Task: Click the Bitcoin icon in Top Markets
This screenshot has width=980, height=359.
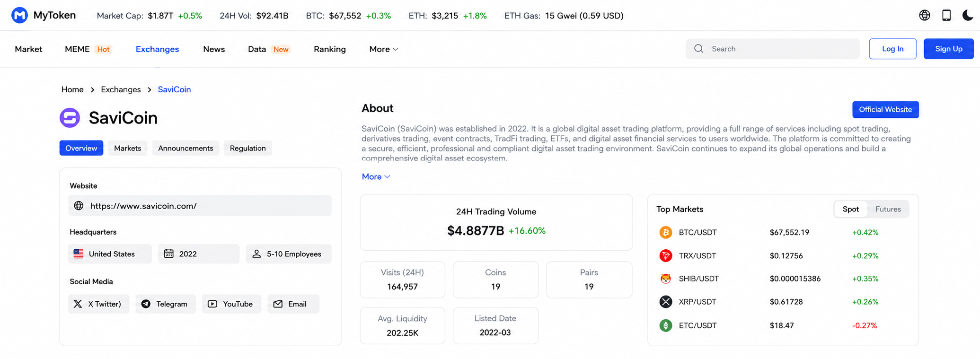Action: point(666,232)
